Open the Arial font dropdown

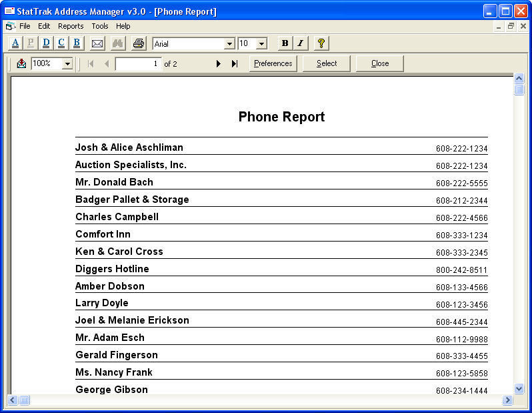[x=230, y=44]
